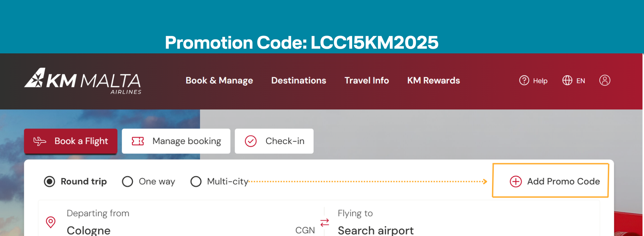Select the Round trip radio button
This screenshot has height=236, width=644.
(49, 182)
